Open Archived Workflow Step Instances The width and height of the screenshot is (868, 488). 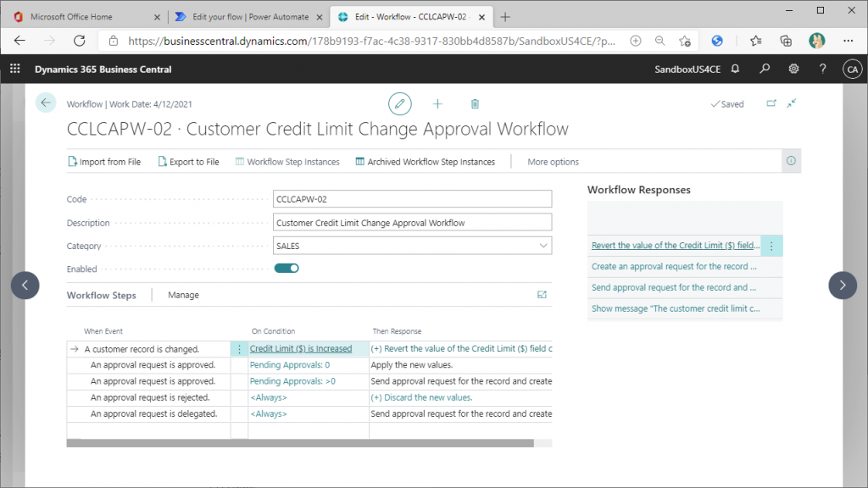point(426,162)
